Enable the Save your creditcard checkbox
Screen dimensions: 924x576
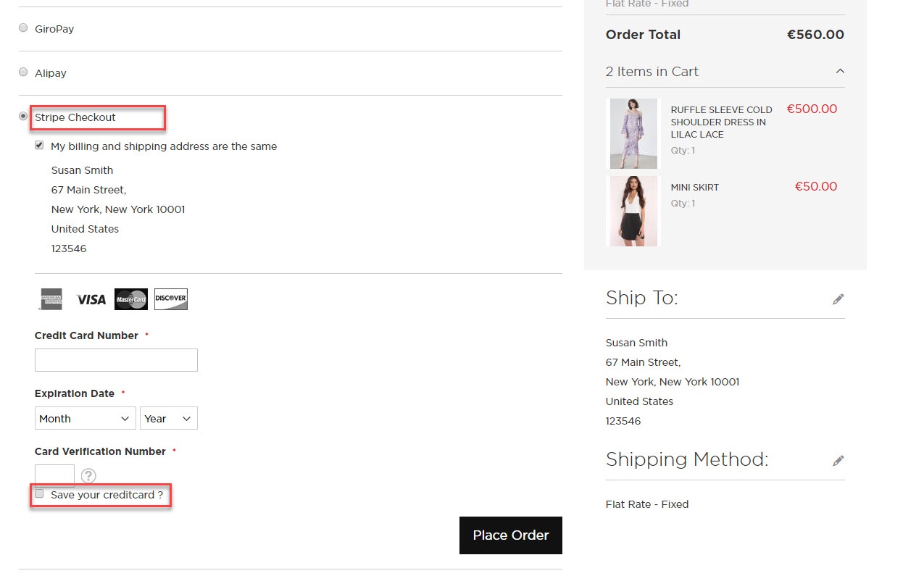(x=39, y=493)
